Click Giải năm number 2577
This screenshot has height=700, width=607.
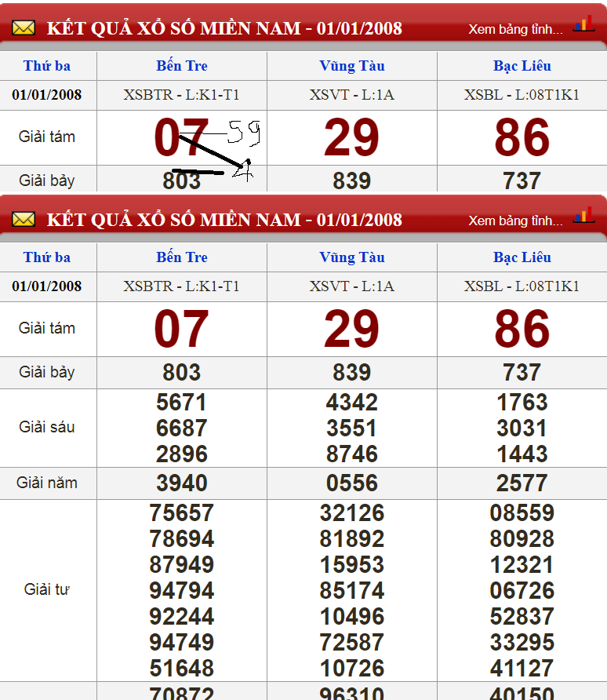pos(522,483)
